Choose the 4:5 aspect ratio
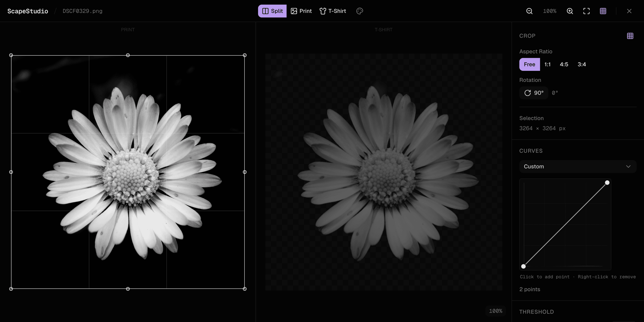Image resolution: width=644 pixels, height=322 pixels. pos(564,64)
